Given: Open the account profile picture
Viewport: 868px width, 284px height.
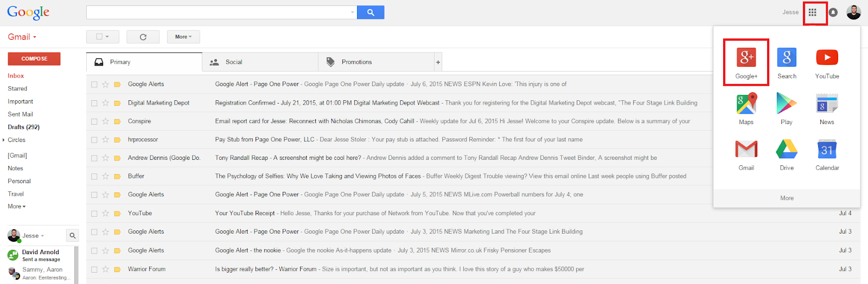Looking at the screenshot, I should tap(853, 12).
